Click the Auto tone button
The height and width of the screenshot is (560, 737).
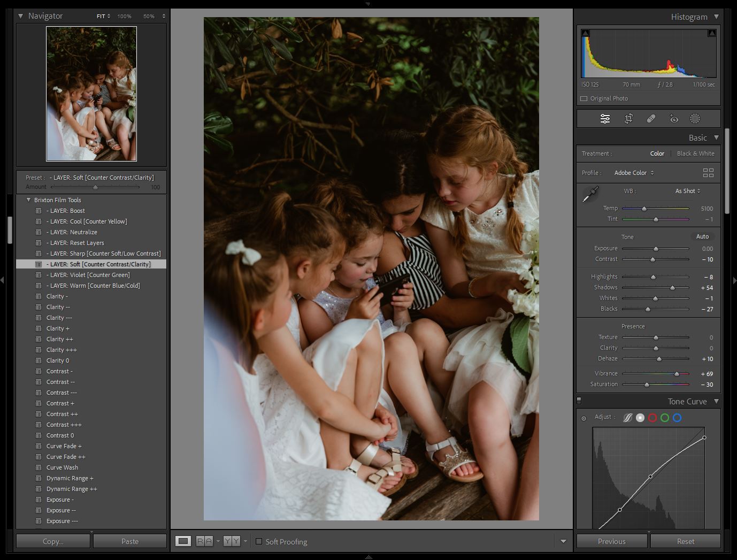[x=702, y=236]
